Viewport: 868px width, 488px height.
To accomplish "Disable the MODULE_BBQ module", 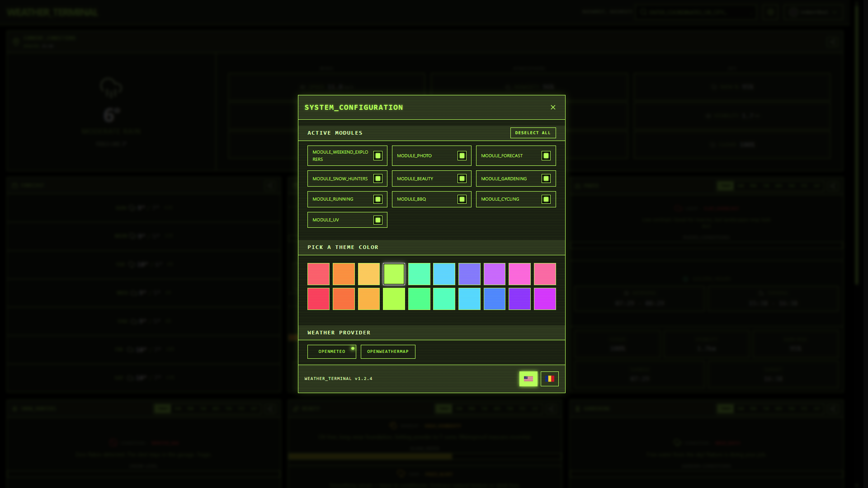I will (x=462, y=199).
